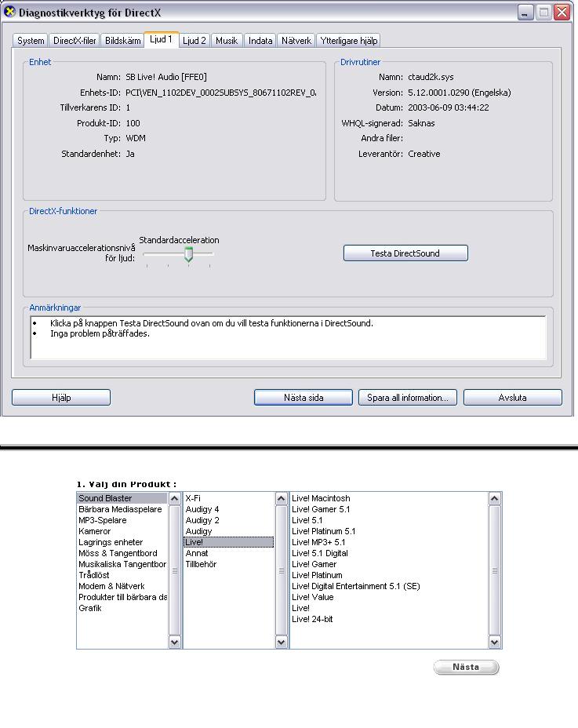Screen dimensions: 578x728
Task: Select Kameror category
Action: click(x=122, y=531)
